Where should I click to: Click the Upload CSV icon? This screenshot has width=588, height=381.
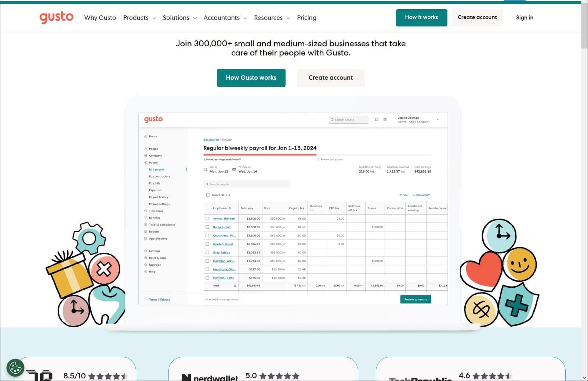[414, 195]
